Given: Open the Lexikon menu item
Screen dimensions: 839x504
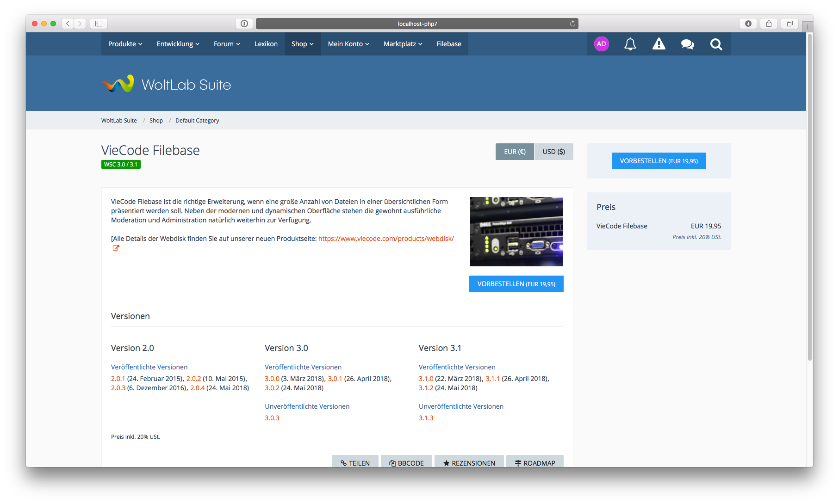Looking at the screenshot, I should [266, 44].
